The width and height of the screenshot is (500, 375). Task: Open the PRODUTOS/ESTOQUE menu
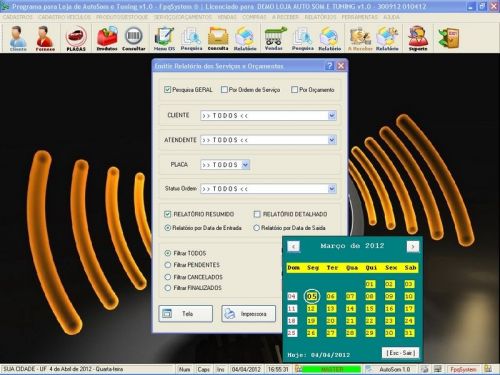coord(122,17)
